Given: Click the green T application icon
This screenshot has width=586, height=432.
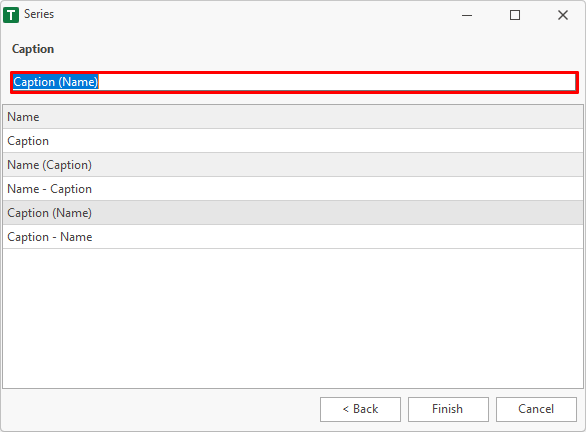Looking at the screenshot, I should [x=11, y=15].
